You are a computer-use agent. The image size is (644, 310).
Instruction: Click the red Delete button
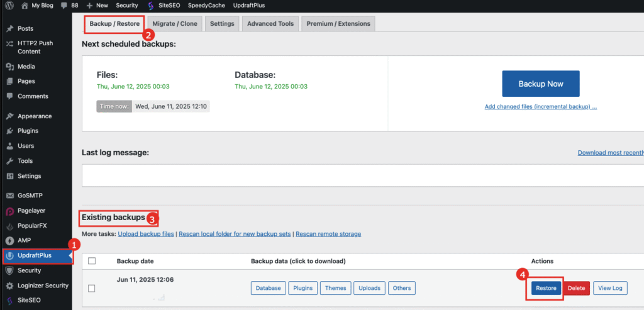576,288
